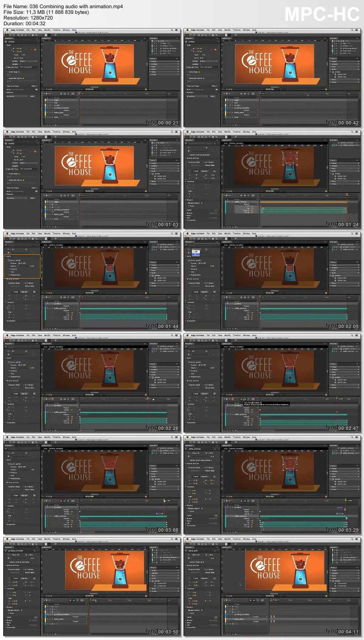The image size is (364, 640).
Task: Open Notification Center in the 00:00:21 frame
Action: [x=176, y=30]
